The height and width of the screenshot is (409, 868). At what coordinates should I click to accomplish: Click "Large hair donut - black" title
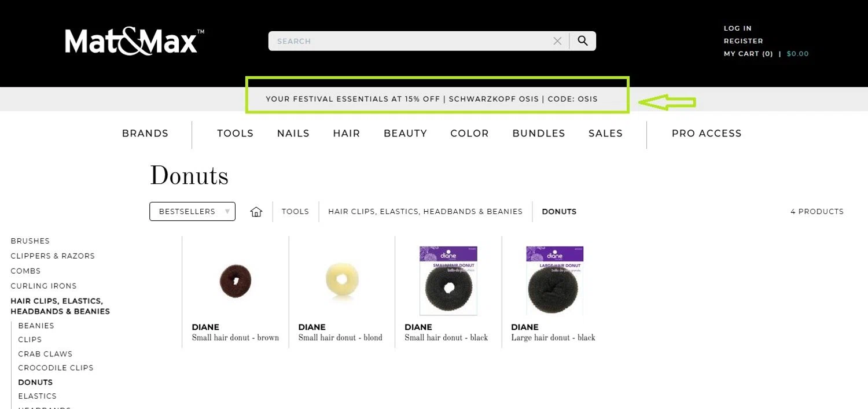(553, 338)
